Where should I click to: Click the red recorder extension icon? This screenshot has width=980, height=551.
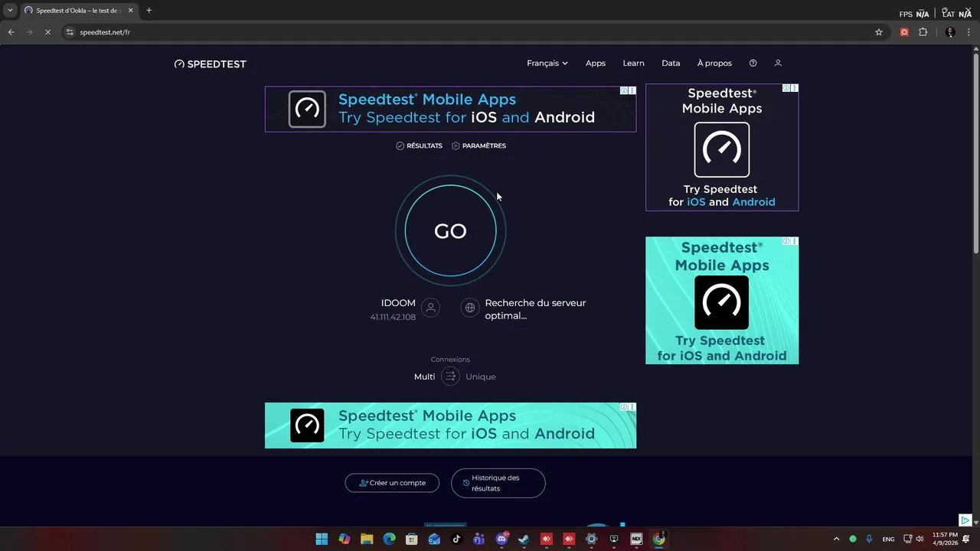click(904, 32)
